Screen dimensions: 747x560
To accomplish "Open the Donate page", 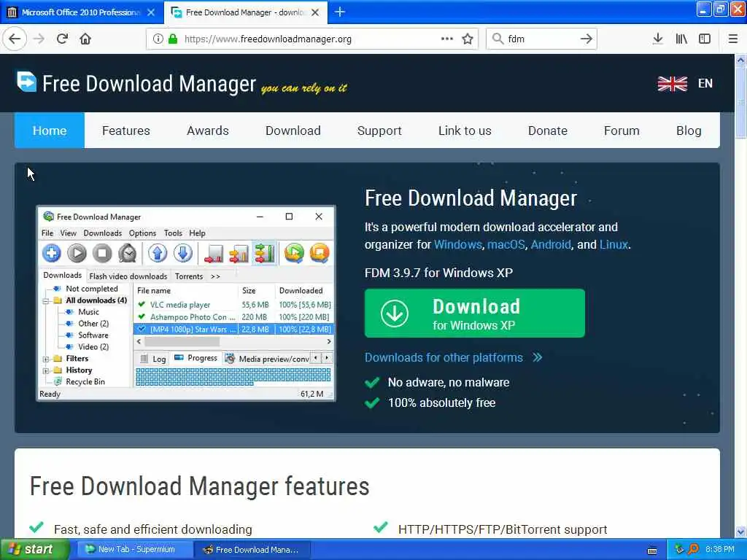I will point(547,131).
